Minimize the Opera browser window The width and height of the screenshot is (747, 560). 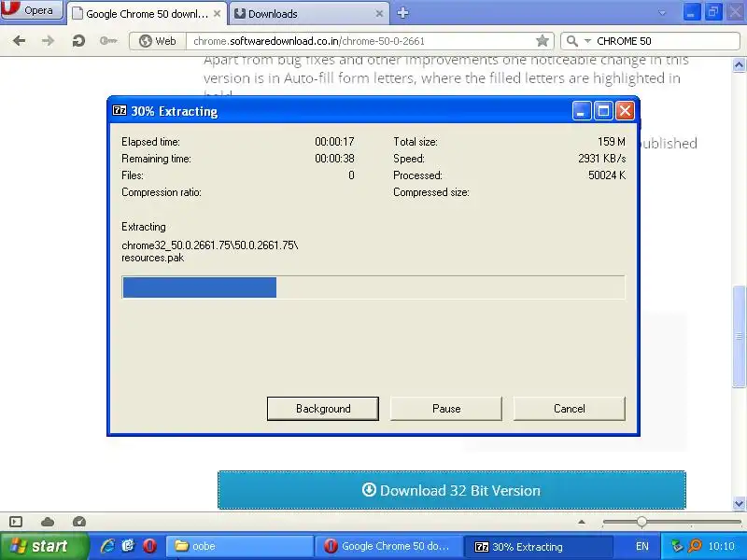pyautogui.click(x=691, y=12)
